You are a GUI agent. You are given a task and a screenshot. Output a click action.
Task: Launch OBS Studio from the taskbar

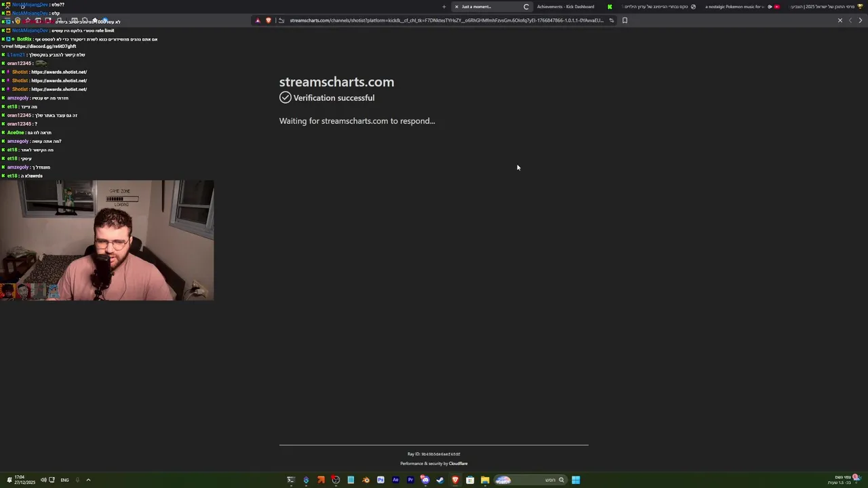[336, 480]
